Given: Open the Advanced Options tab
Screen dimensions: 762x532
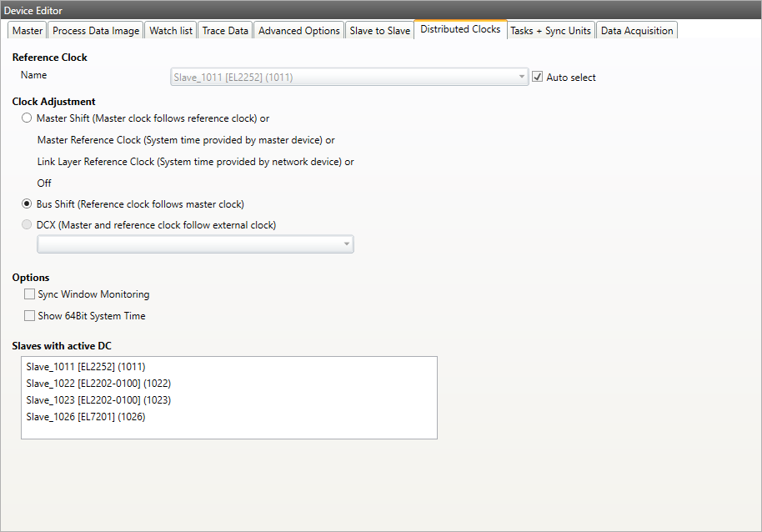Looking at the screenshot, I should [x=299, y=31].
